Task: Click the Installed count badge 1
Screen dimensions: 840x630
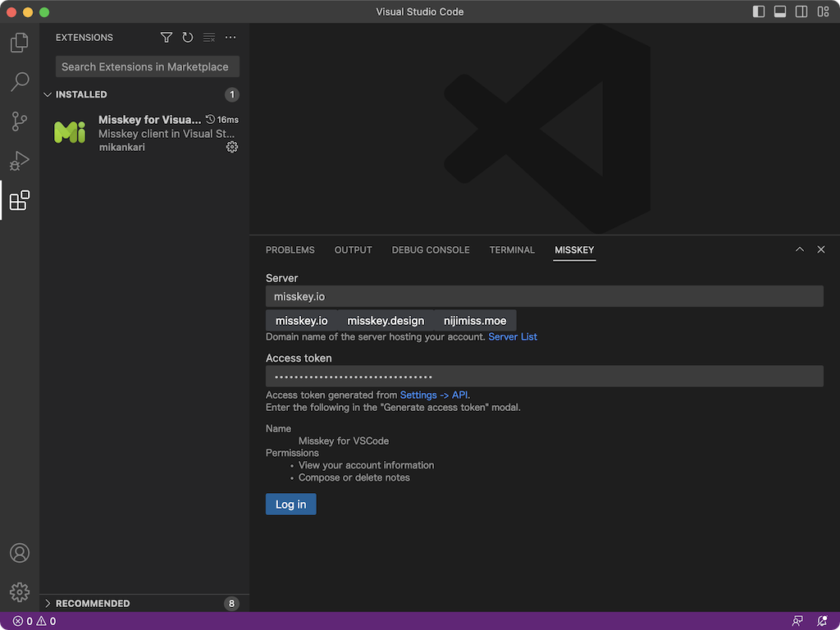Action: tap(232, 94)
